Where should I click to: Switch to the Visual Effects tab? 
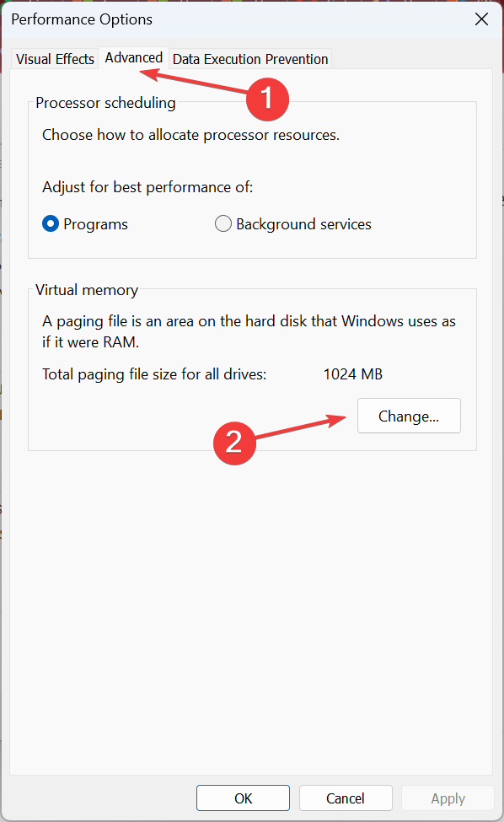click(55, 59)
